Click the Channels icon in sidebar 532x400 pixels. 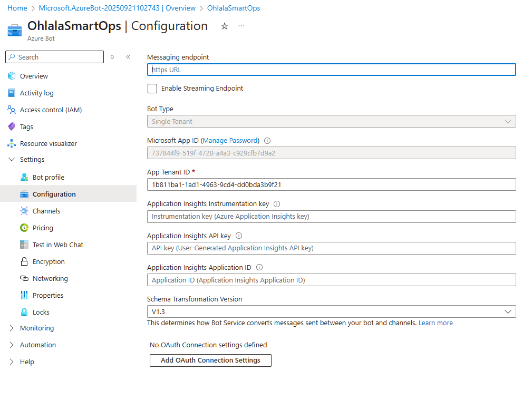tap(24, 211)
